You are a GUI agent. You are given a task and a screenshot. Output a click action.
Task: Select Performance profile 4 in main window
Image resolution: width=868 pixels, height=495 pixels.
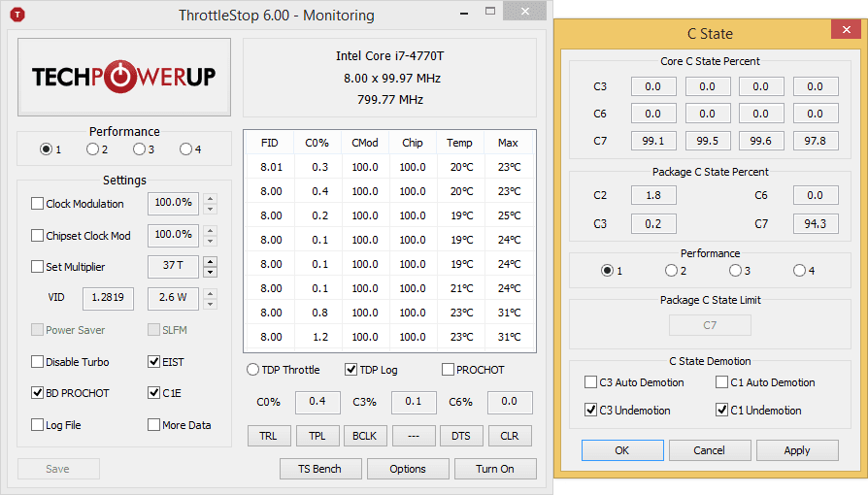coord(185,148)
